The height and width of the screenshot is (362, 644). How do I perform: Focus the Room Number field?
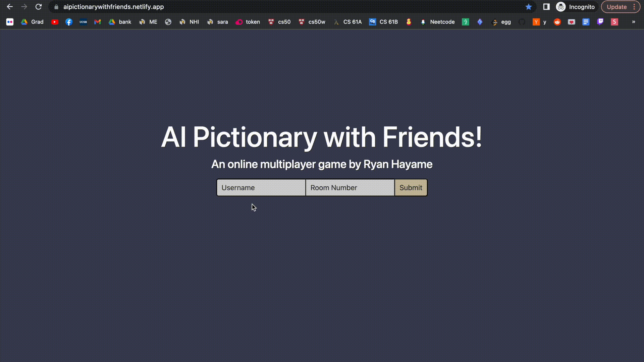pyautogui.click(x=350, y=188)
